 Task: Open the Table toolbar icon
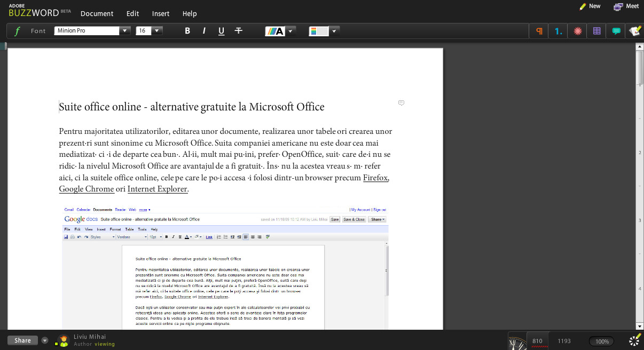(x=596, y=31)
